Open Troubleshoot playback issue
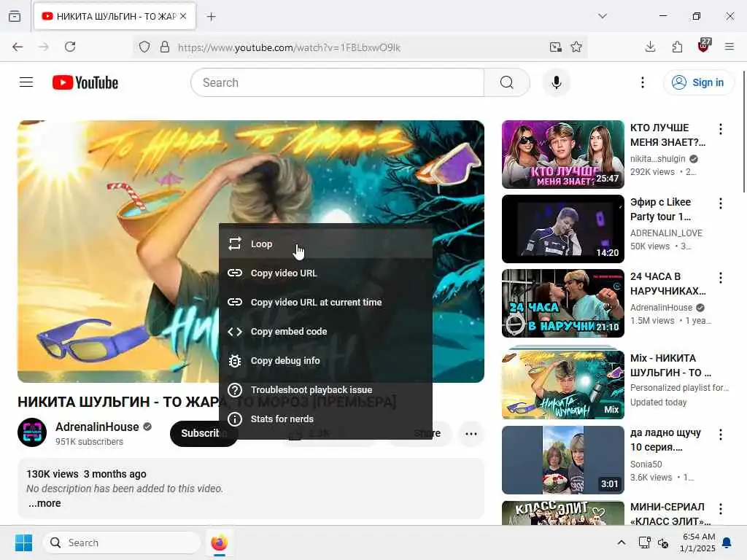The image size is (747, 560). coord(326,389)
